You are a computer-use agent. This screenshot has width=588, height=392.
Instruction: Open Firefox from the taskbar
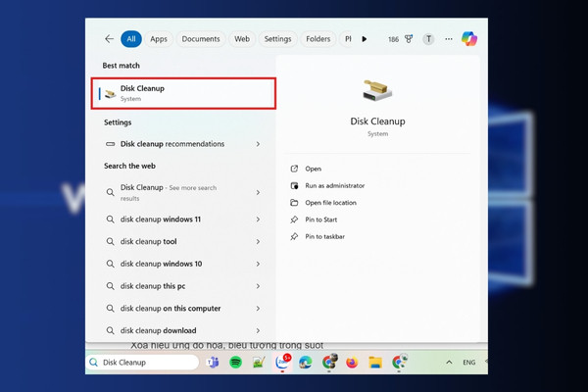point(352,363)
